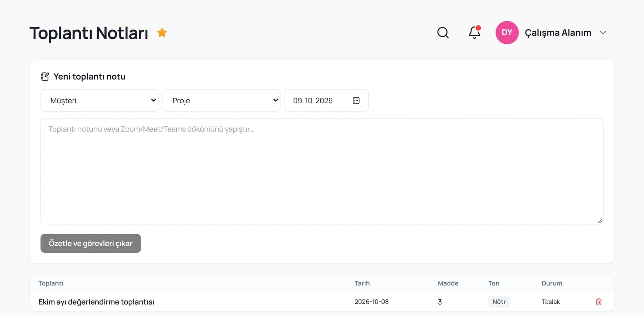Open notifications bell
This screenshot has width=644, height=316.
pos(475,32)
